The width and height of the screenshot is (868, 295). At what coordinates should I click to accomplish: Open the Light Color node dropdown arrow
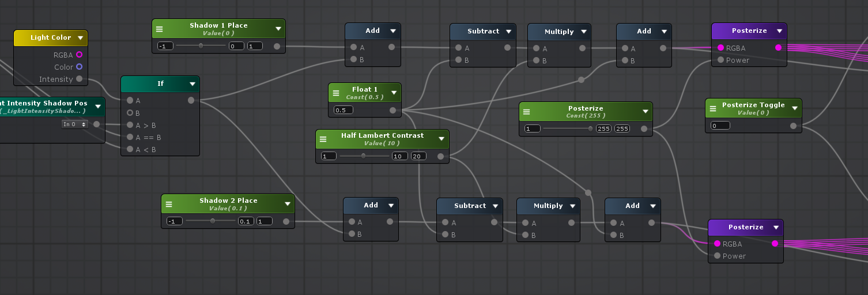pos(80,38)
